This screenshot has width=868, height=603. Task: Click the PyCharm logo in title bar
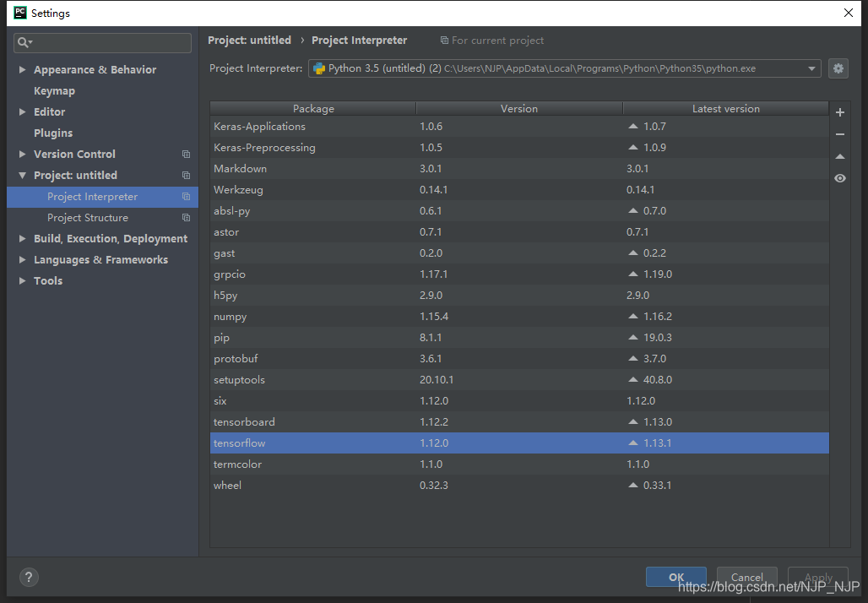click(x=20, y=13)
